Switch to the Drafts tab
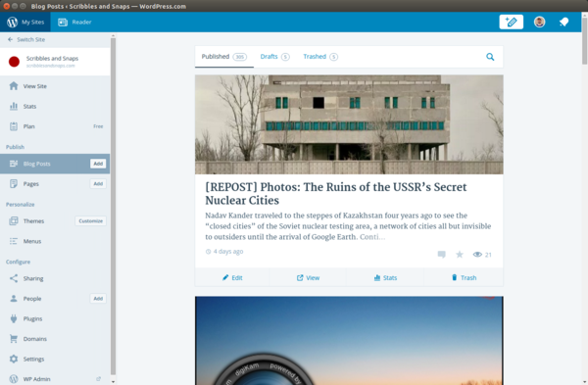The image size is (588, 385). coord(274,57)
